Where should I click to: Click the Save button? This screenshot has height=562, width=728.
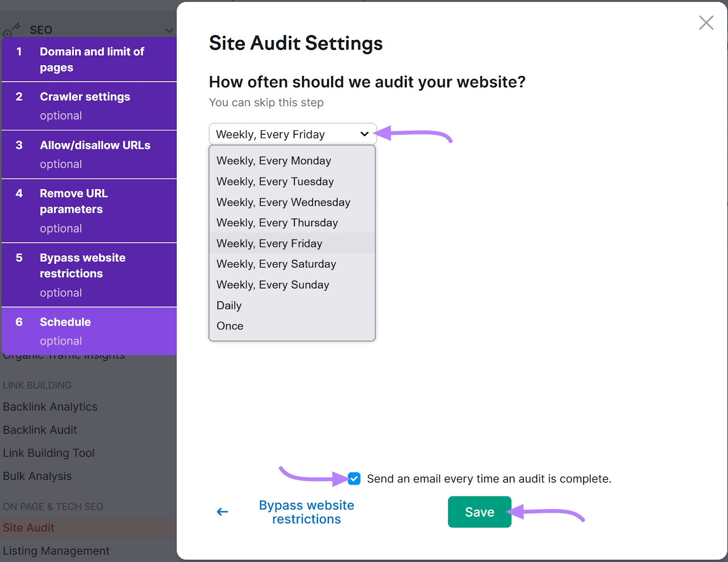479,511
